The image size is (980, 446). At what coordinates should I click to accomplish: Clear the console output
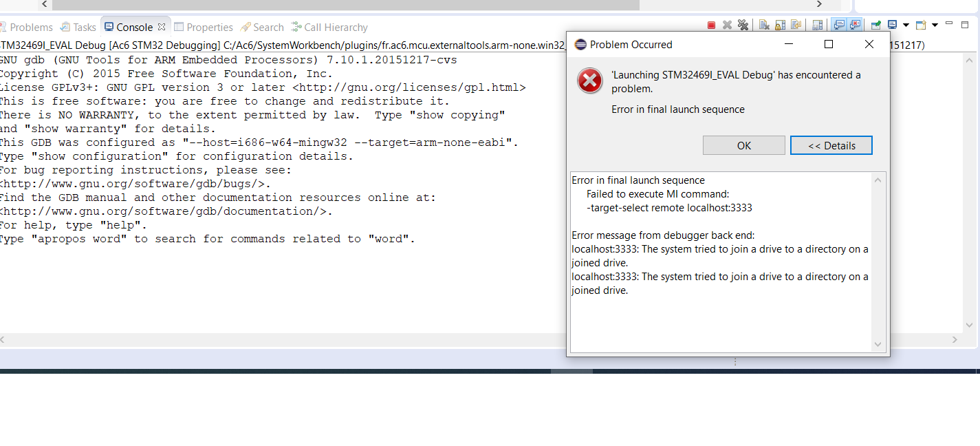click(x=764, y=25)
